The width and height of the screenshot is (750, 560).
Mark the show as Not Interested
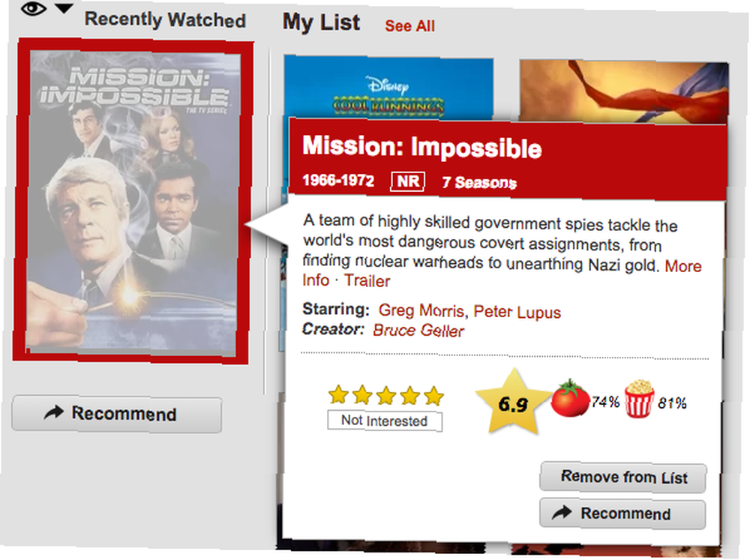pyautogui.click(x=385, y=421)
